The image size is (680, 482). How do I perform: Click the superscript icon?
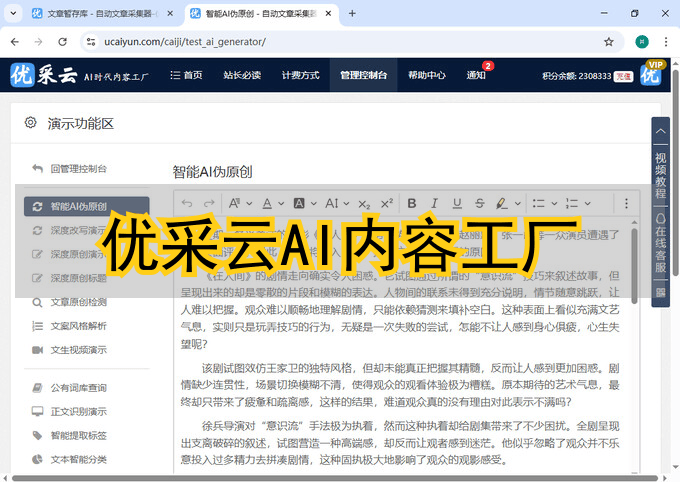pos(386,204)
